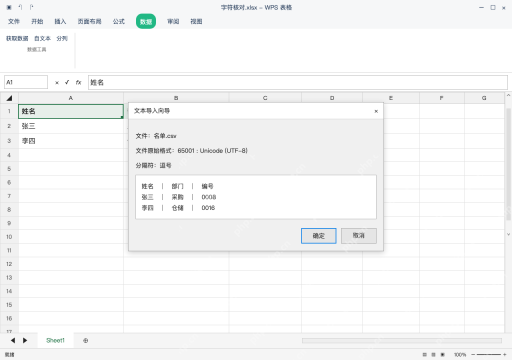512x360 pixels.
Task: Go to the next sheet with the right arrow
Action: [x=25, y=340]
